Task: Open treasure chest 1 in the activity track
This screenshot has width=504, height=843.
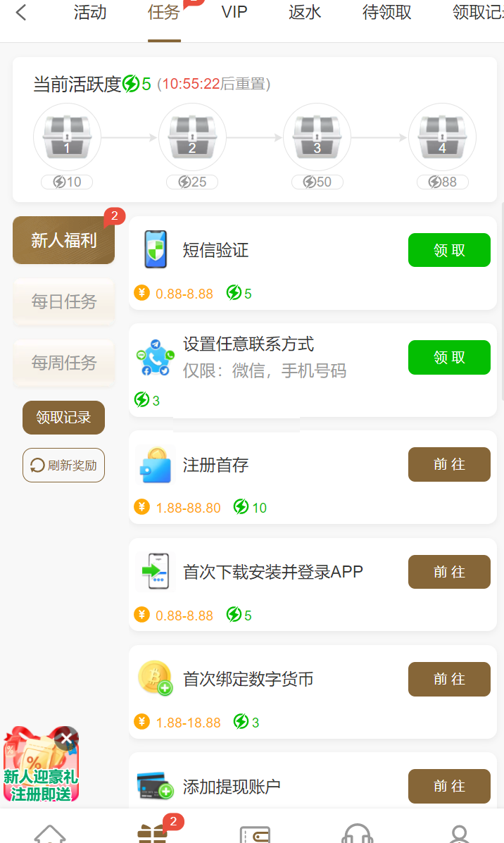Action: tap(67, 137)
